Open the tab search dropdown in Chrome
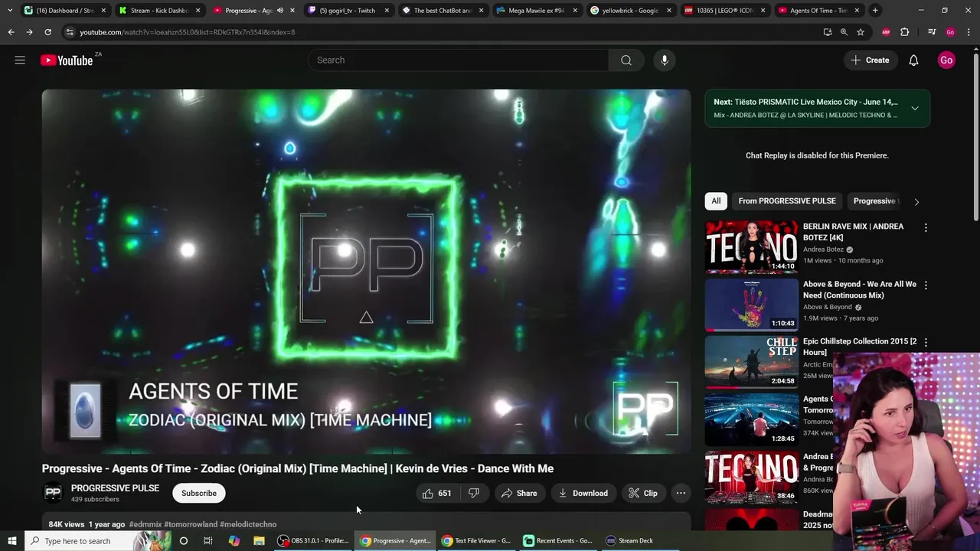 coord(9,11)
